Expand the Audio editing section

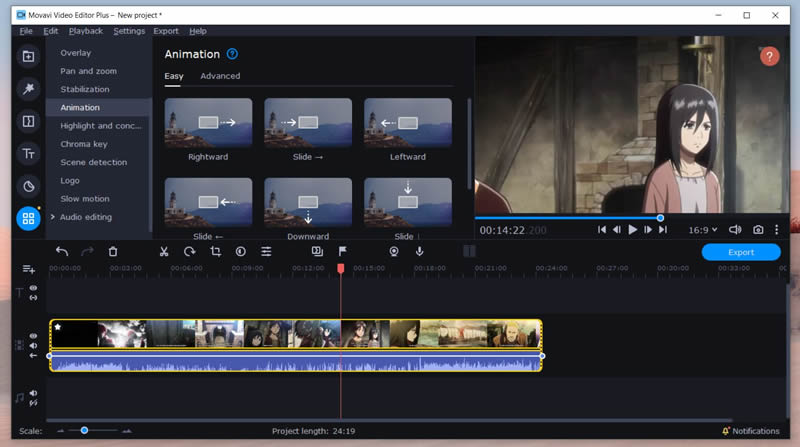[x=53, y=217]
